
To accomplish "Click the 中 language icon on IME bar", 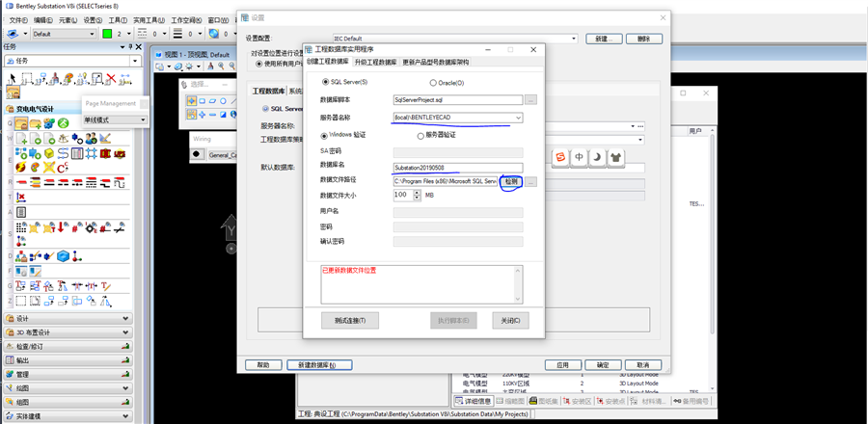I will (x=579, y=157).
